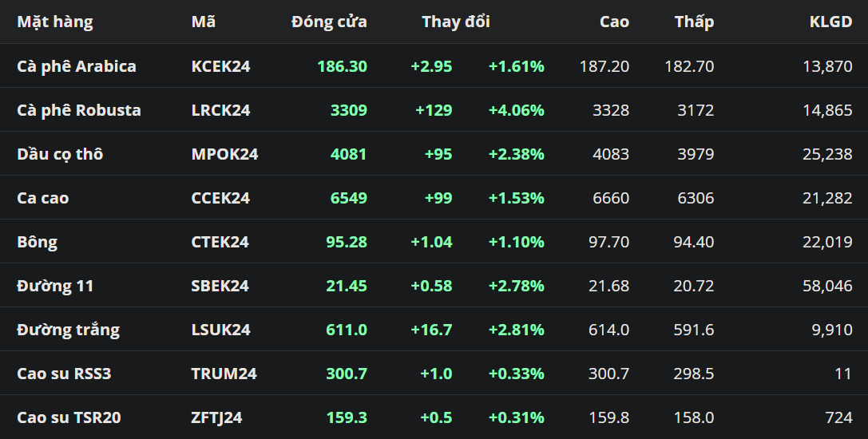Click the Ca cao commodity name
868x439 pixels.
[x=43, y=198]
